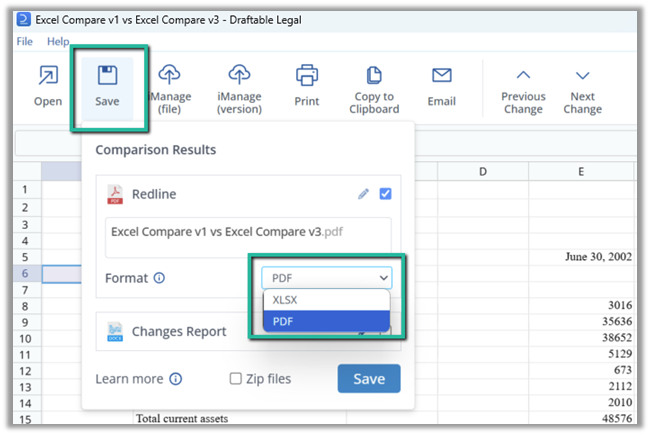Select column D header
This screenshot has width=650, height=435.
483,171
